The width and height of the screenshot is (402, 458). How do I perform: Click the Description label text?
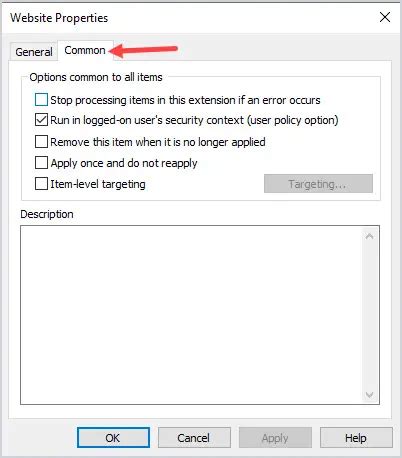(47, 214)
